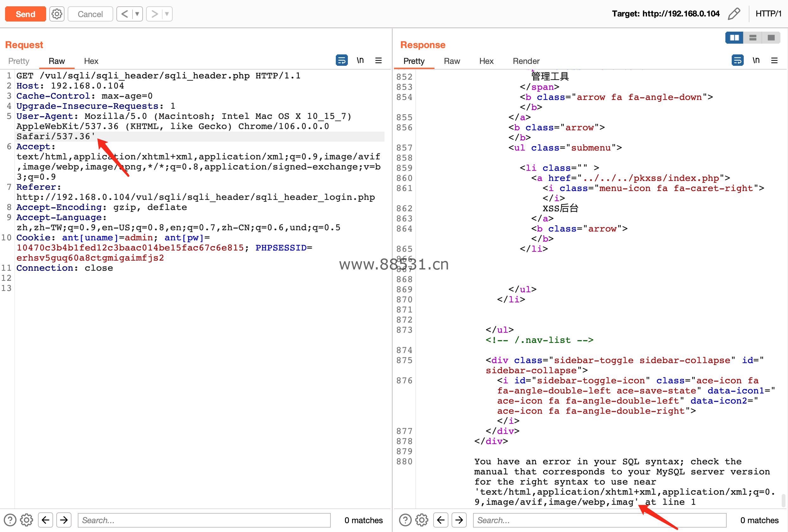Viewport: 788px width, 532px height.
Task: Click the PHPSESSID cookie name
Action: 281,248
